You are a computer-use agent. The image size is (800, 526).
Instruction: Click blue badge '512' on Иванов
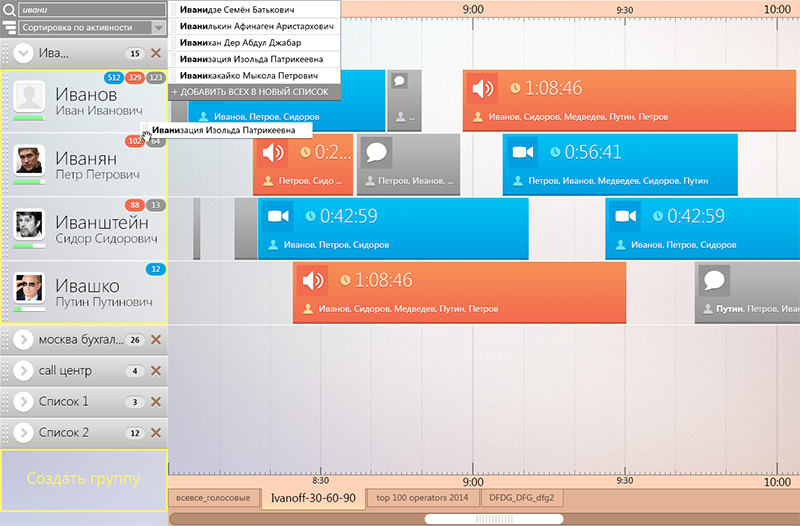pyautogui.click(x=114, y=78)
